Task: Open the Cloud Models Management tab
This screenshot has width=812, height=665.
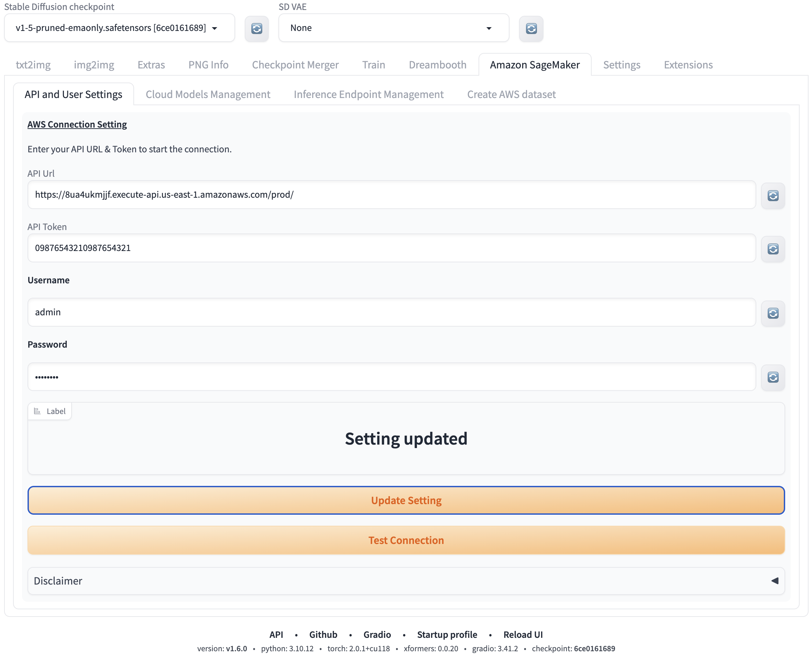Action: tap(208, 94)
